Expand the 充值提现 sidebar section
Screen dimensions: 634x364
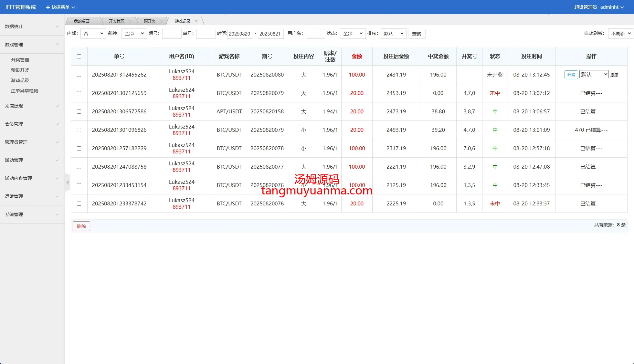pyautogui.click(x=32, y=106)
